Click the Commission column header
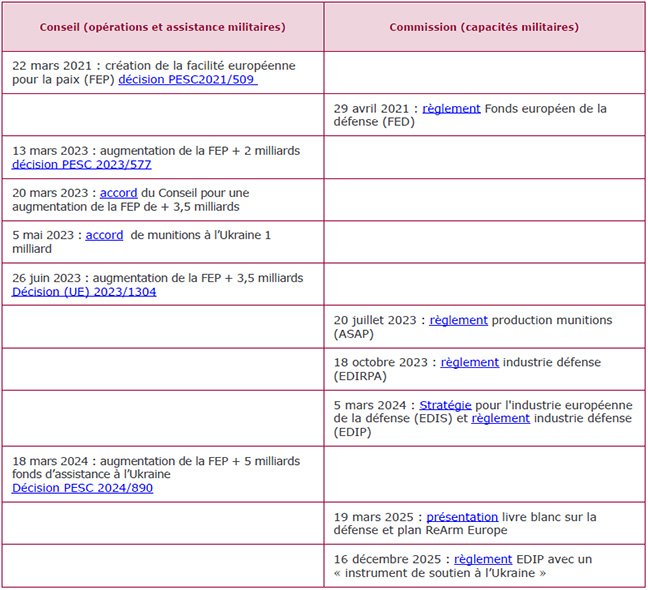 [x=484, y=27]
